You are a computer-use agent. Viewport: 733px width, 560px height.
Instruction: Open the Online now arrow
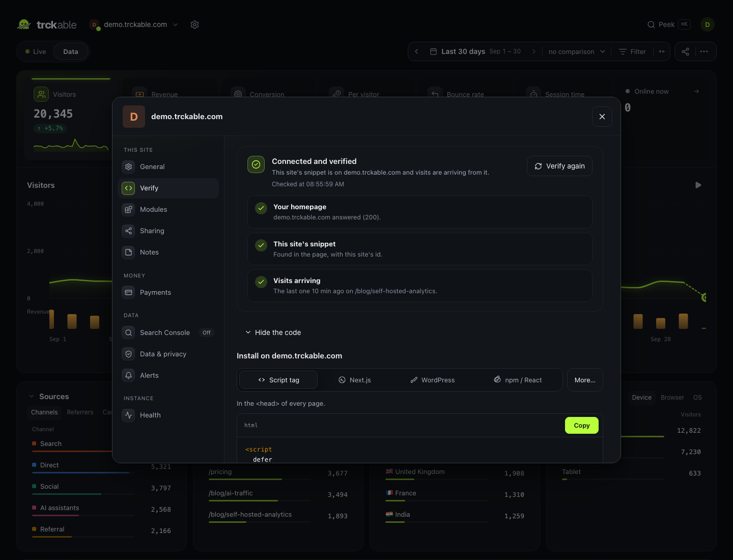[x=696, y=92]
